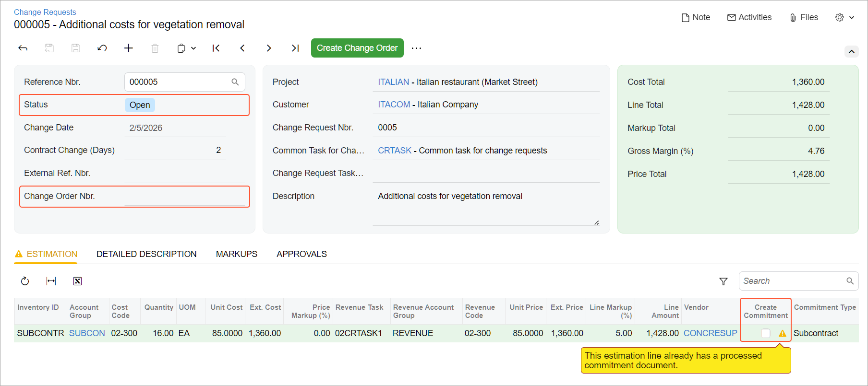868x386 pixels.
Task: Click the search magnifier in grid search
Action: 850,281
